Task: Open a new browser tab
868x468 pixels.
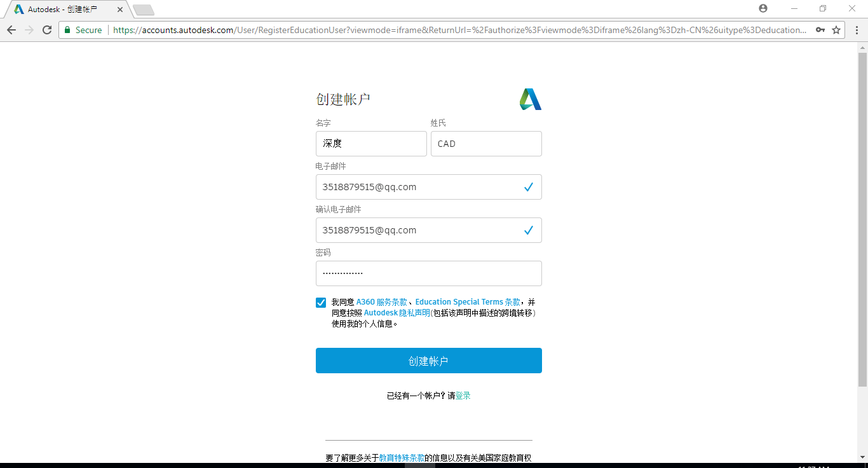Action: pyautogui.click(x=144, y=10)
